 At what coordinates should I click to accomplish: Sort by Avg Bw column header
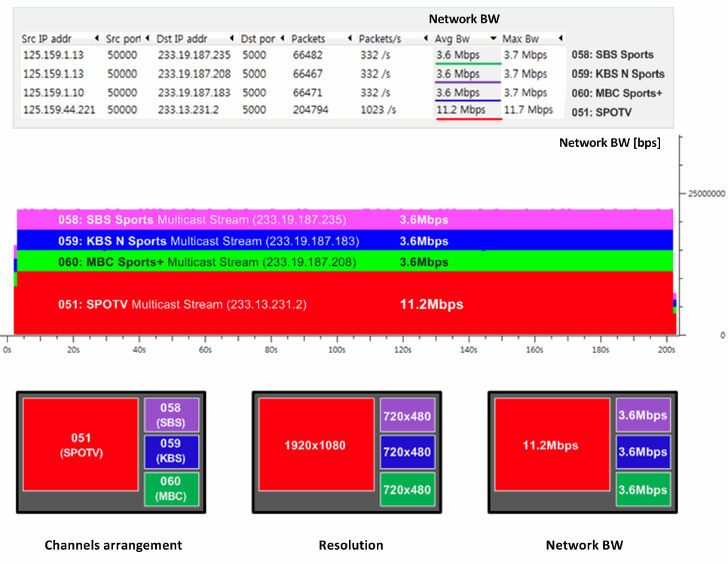coord(466,38)
